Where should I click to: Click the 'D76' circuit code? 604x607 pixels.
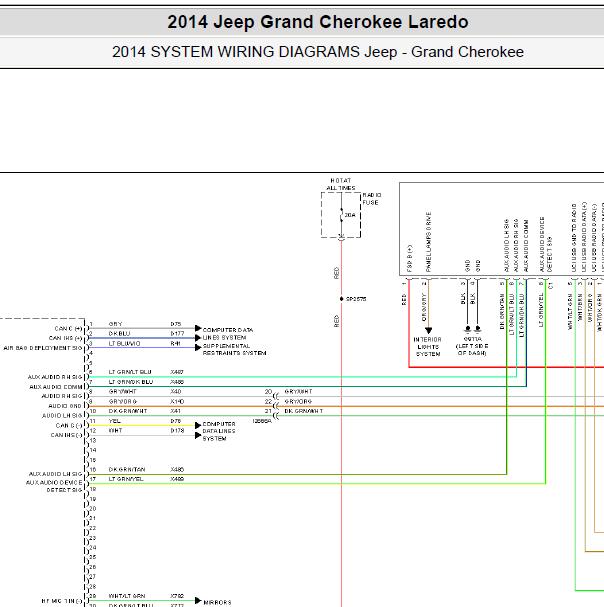(176, 421)
